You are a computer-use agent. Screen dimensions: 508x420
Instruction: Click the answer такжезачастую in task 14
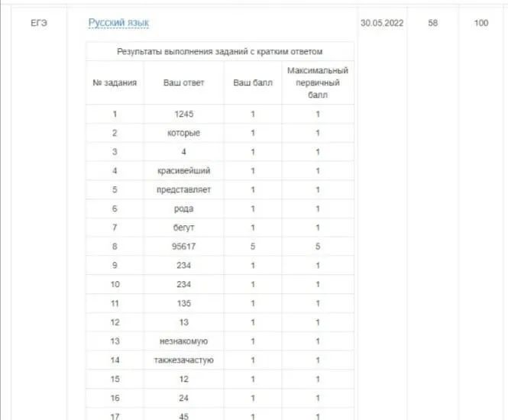point(183,360)
